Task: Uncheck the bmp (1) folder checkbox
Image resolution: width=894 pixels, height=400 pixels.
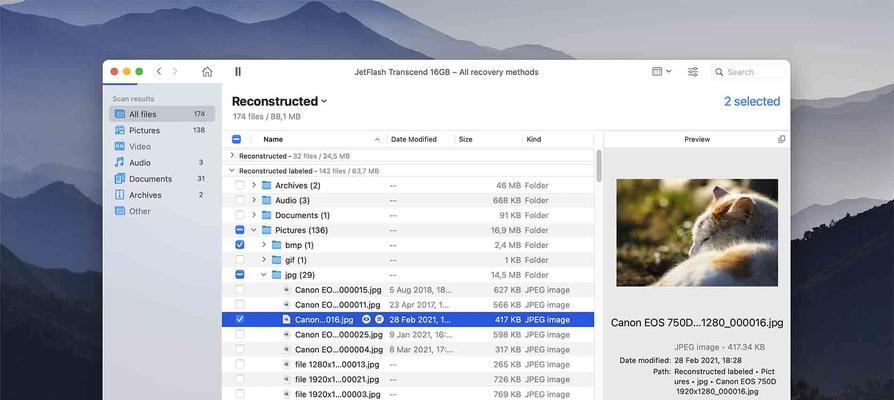Action: click(x=239, y=245)
